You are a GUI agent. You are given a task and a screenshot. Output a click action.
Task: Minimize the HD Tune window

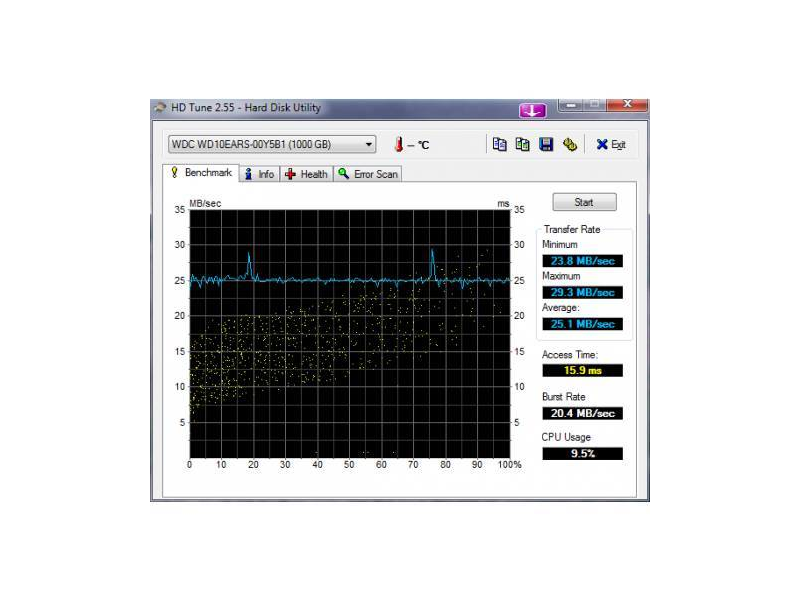click(571, 105)
